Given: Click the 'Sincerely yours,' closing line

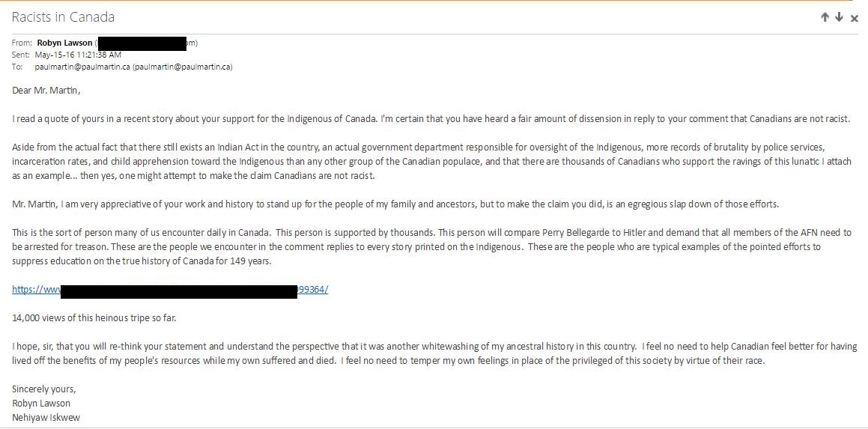Looking at the screenshot, I should point(44,389).
